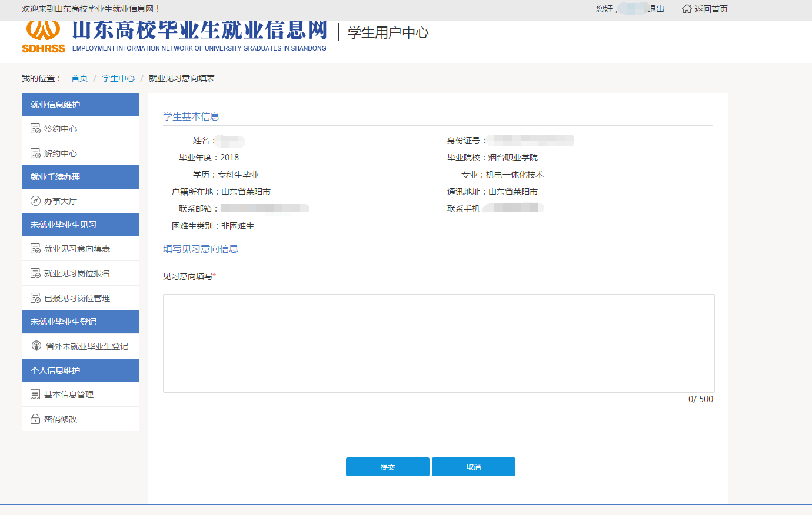Click the 已报见习岗位管理 sidebar icon
The width and height of the screenshot is (812, 515).
click(x=35, y=298)
